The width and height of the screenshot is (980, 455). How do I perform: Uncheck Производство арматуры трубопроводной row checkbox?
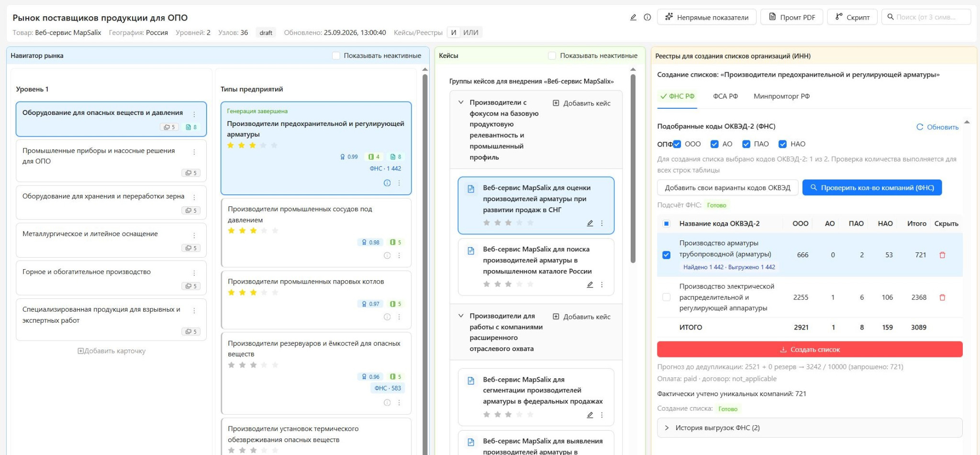pos(666,255)
